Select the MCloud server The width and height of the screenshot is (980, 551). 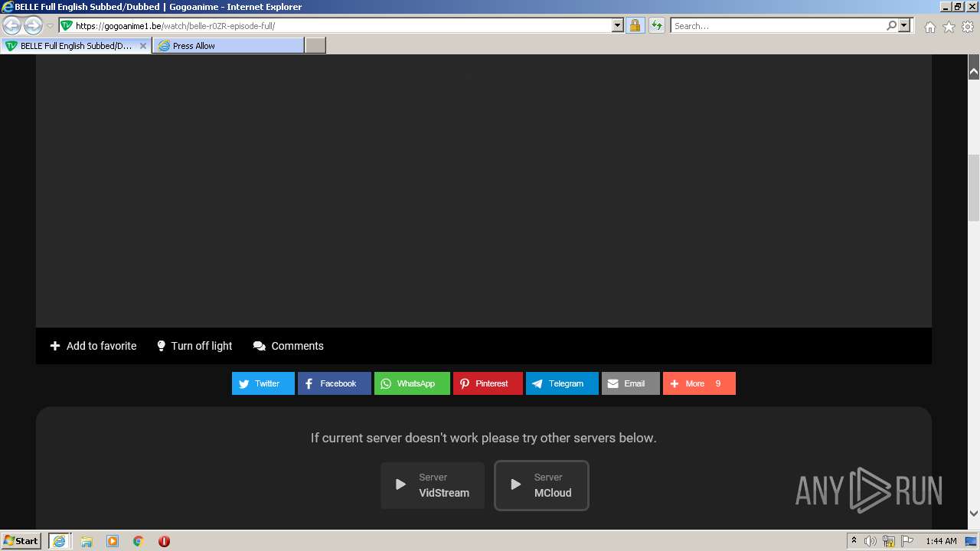[x=541, y=485]
